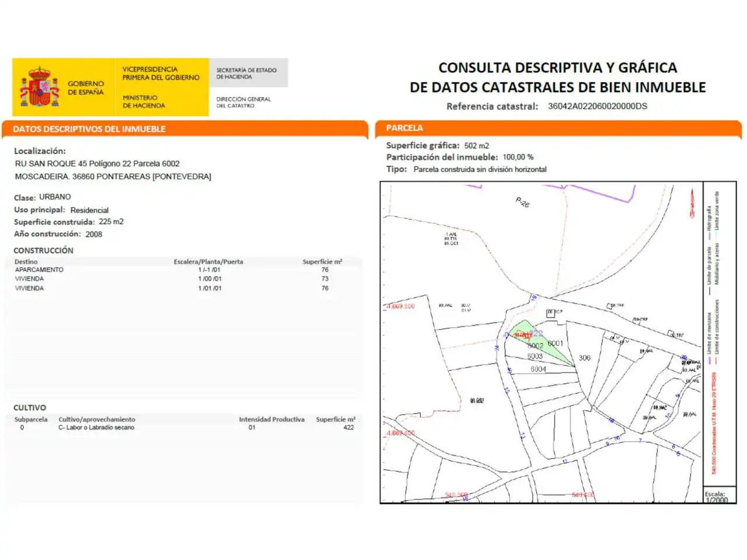The image size is (747, 560).
Task: Click 'Superficie m²' header in the construction table
Action: (322, 262)
